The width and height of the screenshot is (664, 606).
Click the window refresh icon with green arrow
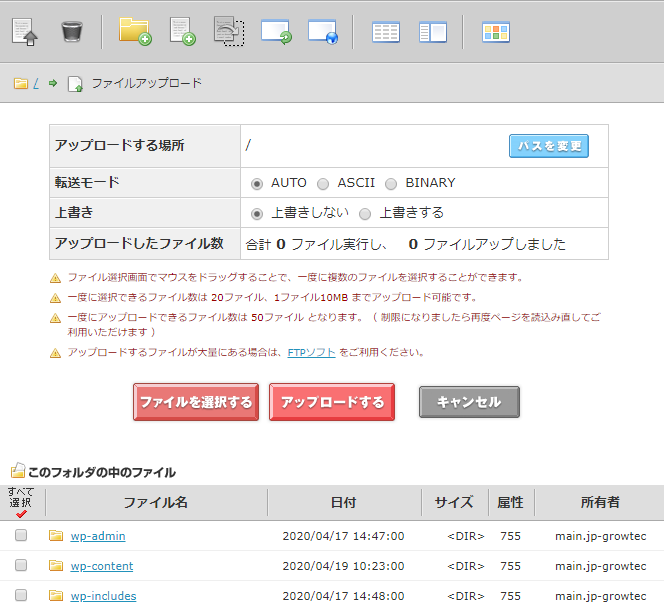tap(276, 32)
